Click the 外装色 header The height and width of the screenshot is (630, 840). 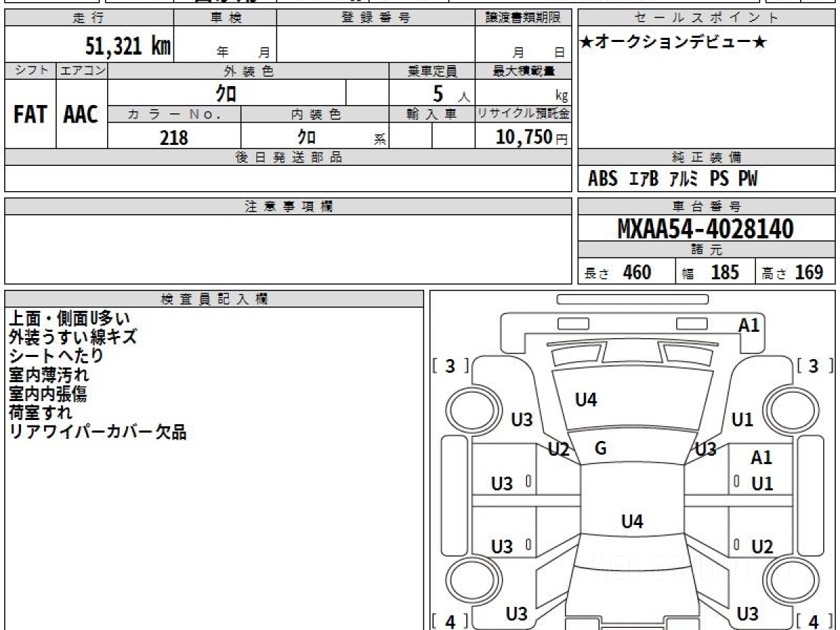pyautogui.click(x=248, y=71)
